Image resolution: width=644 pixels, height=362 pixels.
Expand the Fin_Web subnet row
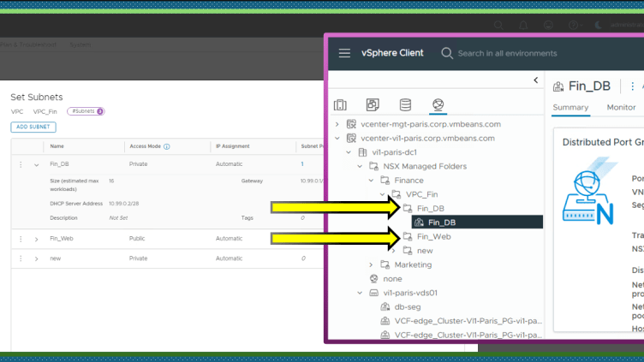(37, 239)
